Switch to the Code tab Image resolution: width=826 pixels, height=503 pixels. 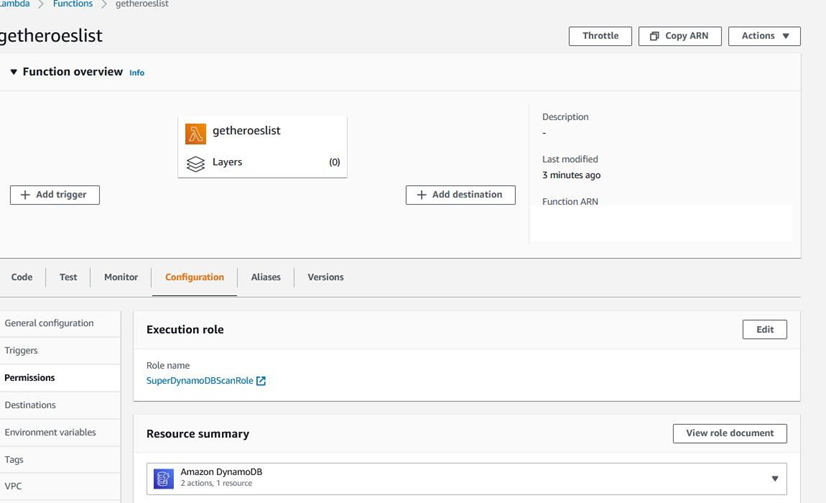[x=22, y=277]
